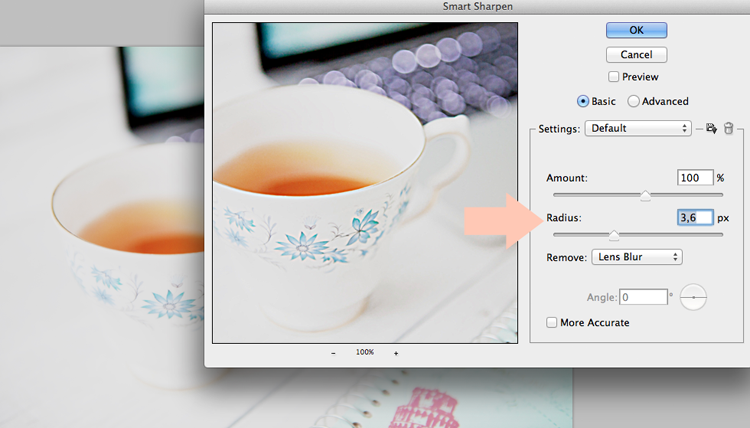750x428 pixels.
Task: Click the angle dial control
Action: click(x=693, y=297)
